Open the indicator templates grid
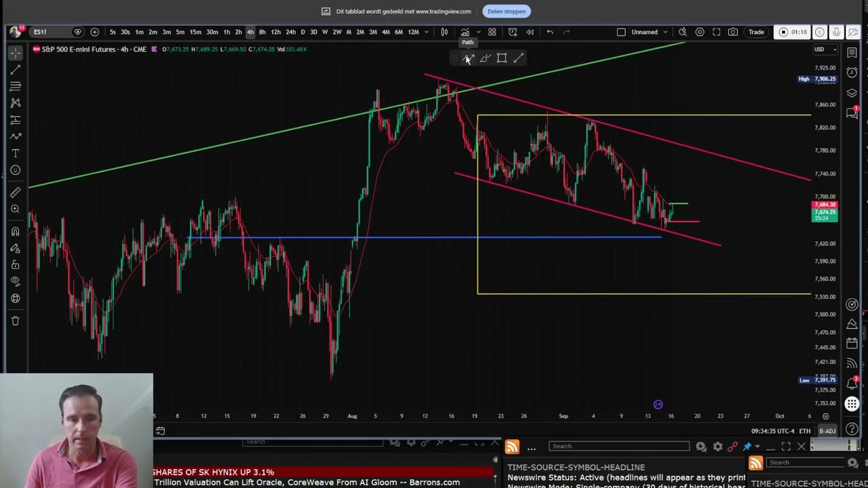The height and width of the screenshot is (488, 868). tap(492, 32)
